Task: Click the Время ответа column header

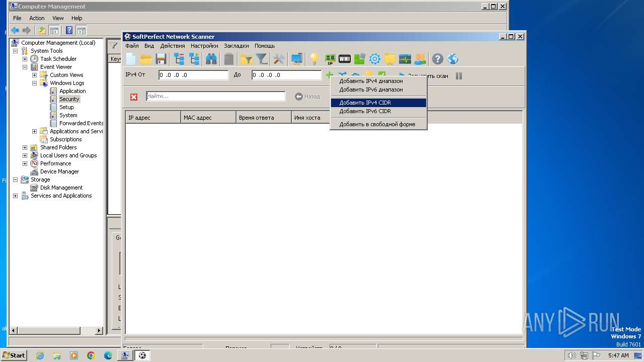Action: tap(264, 118)
